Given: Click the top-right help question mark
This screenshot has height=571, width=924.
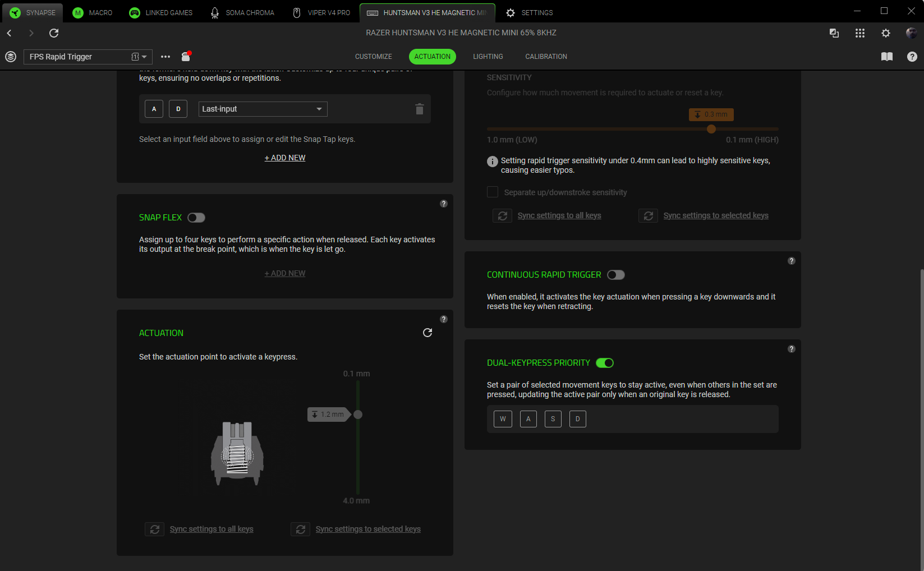Looking at the screenshot, I should pos(912,57).
